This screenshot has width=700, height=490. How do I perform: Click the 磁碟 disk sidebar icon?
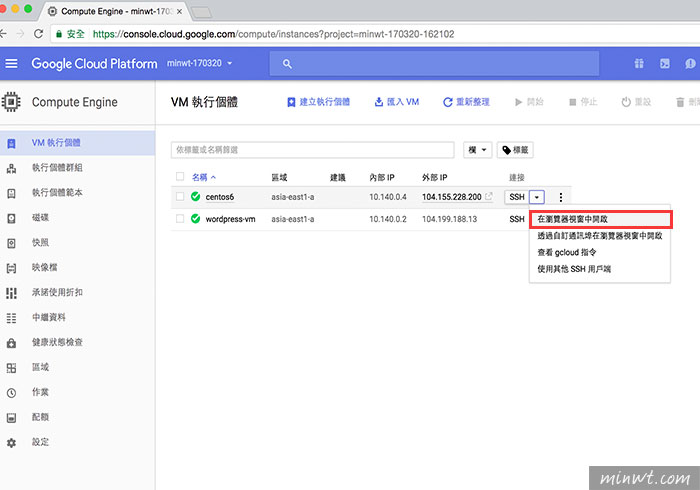pos(11,218)
